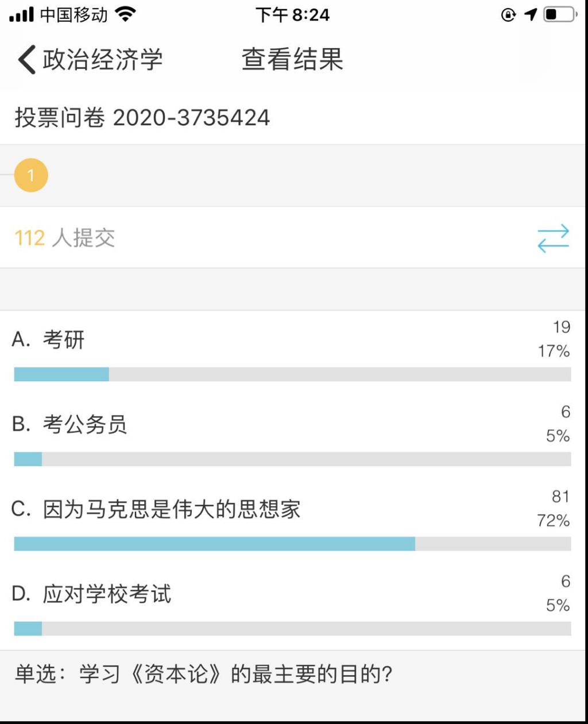Tap the 投票问卷 2020-3735424 title
The height and width of the screenshot is (724, 588).
142,118
